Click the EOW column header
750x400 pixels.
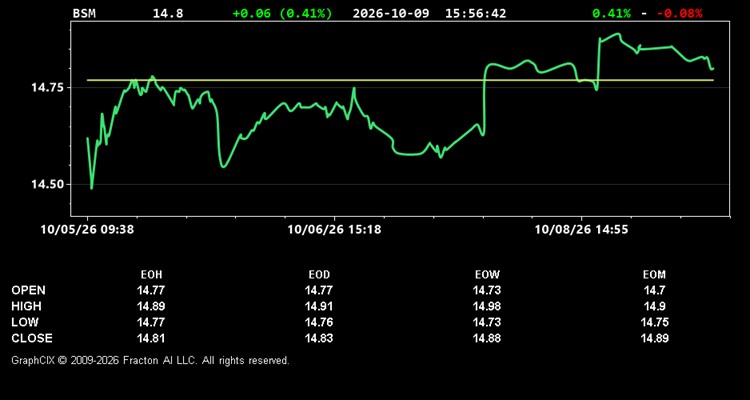(487, 275)
